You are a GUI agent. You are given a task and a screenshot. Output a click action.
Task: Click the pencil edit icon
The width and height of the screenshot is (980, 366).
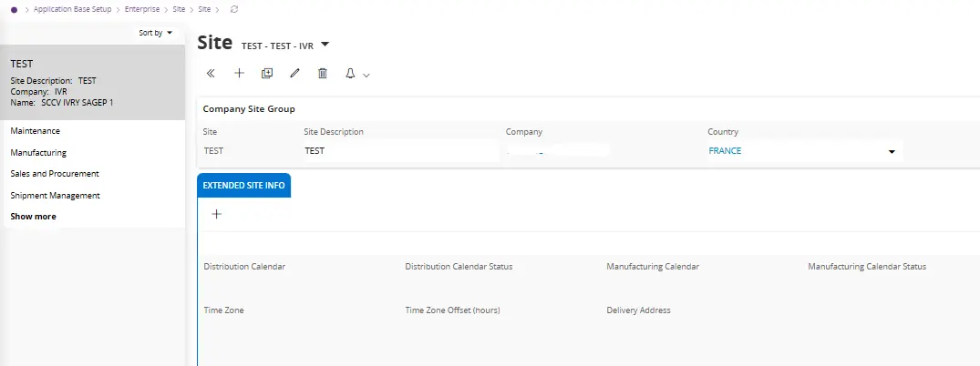pyautogui.click(x=294, y=74)
